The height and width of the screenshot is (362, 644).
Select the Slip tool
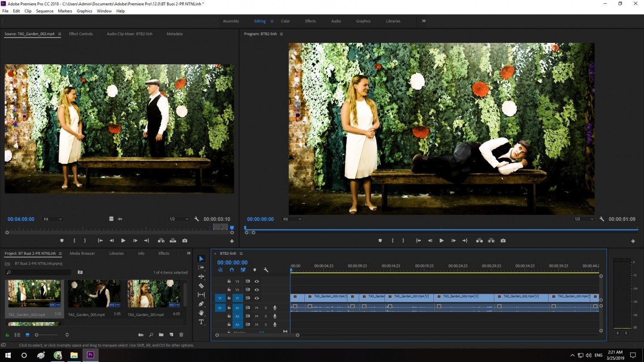[x=201, y=295]
